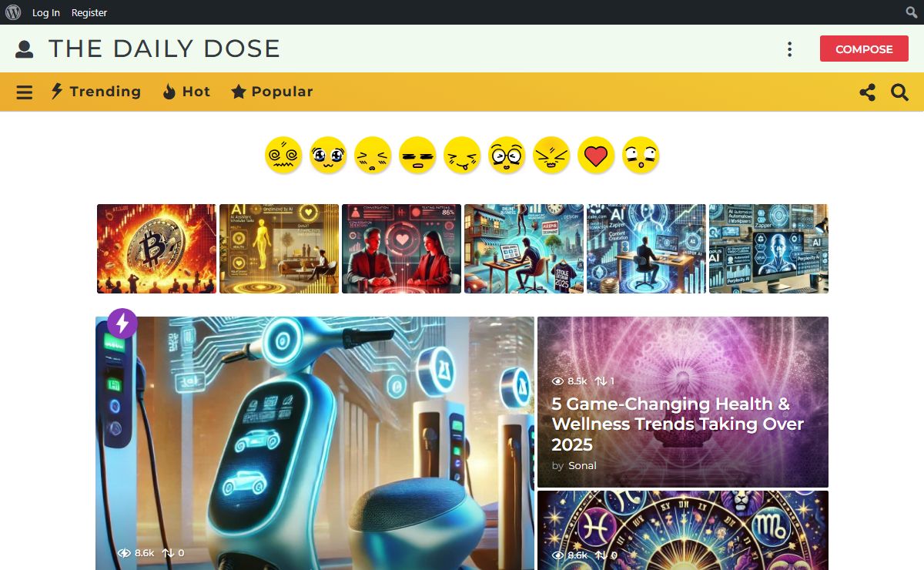Select the dizzy swirly-eyes emoji reaction
This screenshot has width=924, height=570.
(x=283, y=156)
